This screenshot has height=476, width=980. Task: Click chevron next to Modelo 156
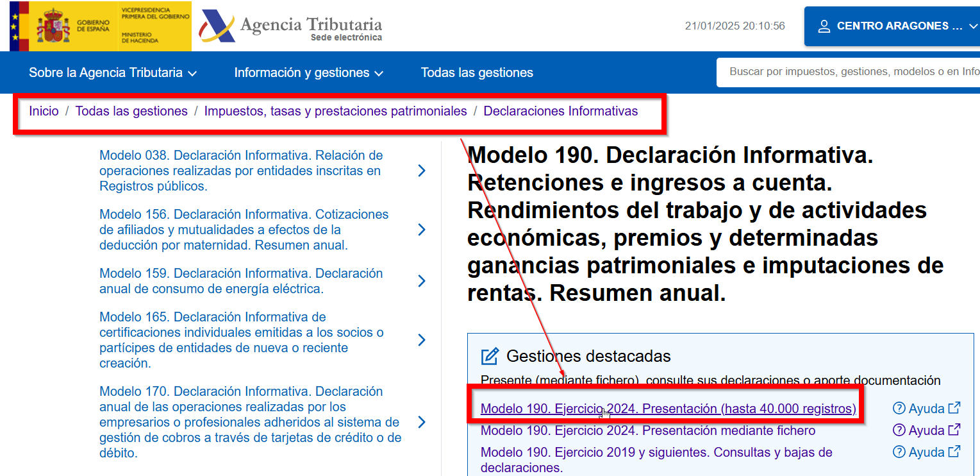(421, 230)
